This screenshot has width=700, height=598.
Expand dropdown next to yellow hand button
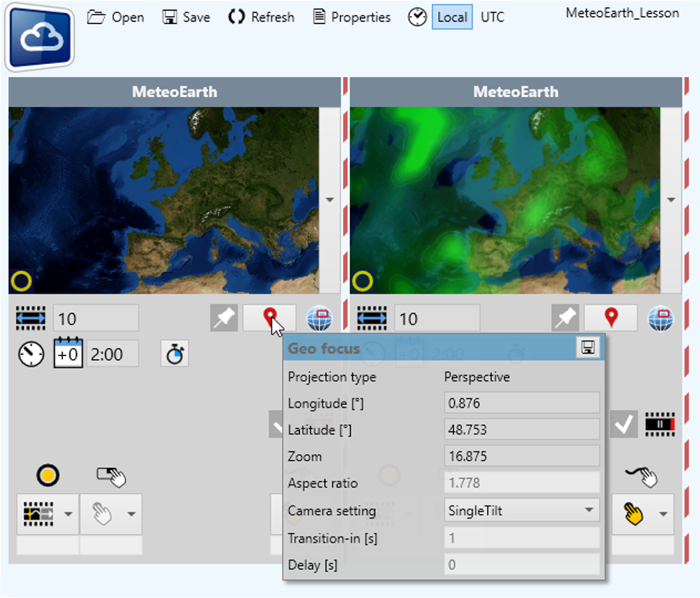click(664, 514)
